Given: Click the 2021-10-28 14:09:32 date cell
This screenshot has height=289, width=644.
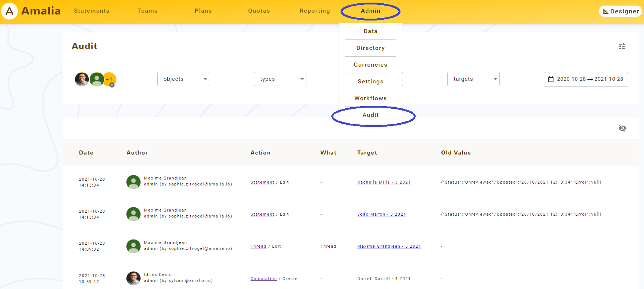Looking at the screenshot, I should tap(92, 246).
